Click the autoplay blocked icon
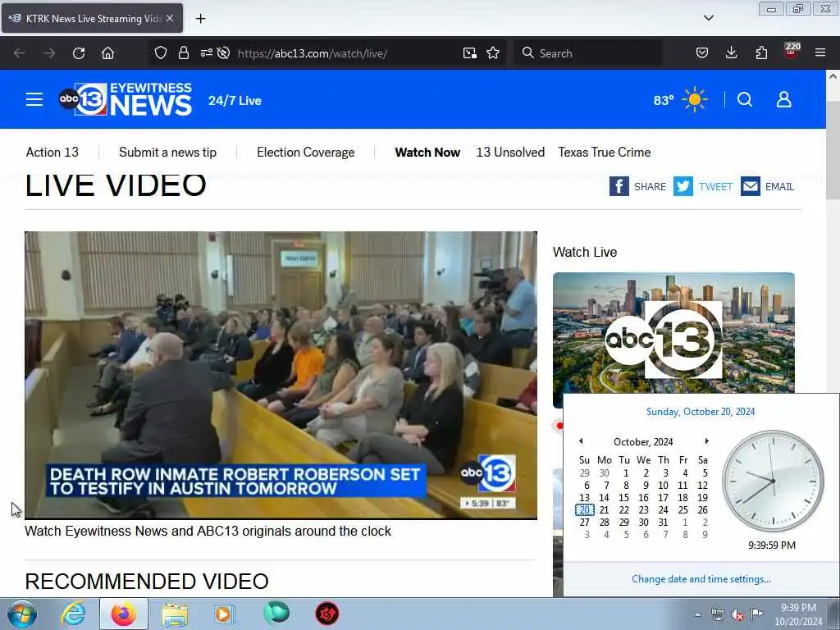Viewport: 840px width, 630px height. [224, 53]
